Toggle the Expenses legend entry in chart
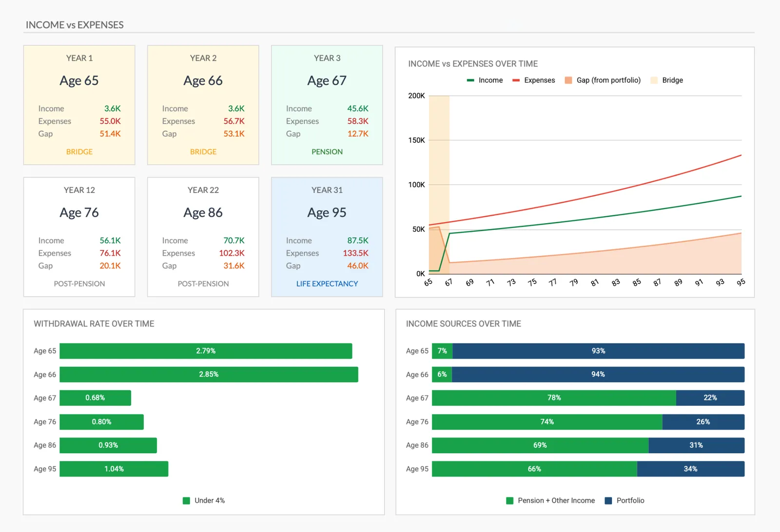Viewport: 780px width, 532px height. click(x=534, y=80)
